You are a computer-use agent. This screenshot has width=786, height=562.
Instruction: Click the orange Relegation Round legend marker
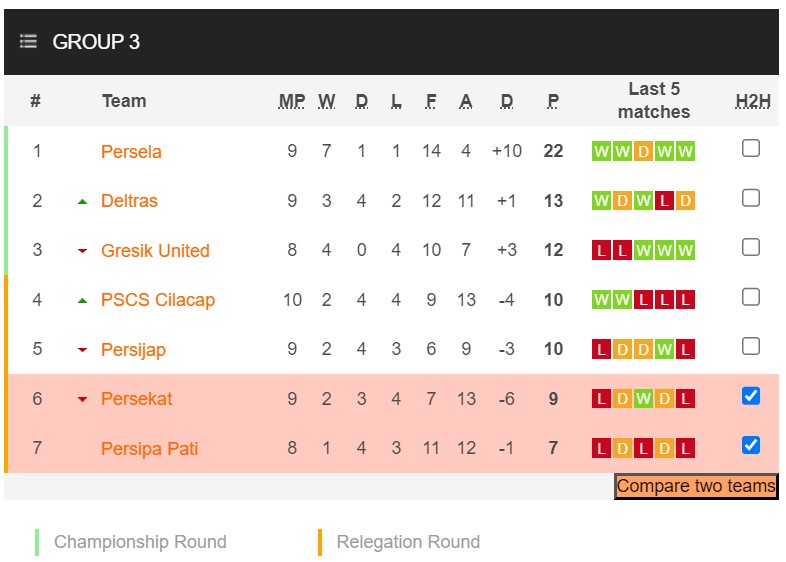320,542
